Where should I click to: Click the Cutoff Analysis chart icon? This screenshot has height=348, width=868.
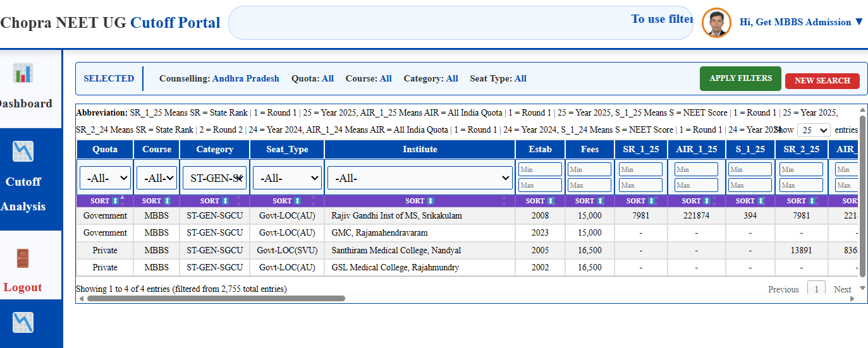click(23, 151)
